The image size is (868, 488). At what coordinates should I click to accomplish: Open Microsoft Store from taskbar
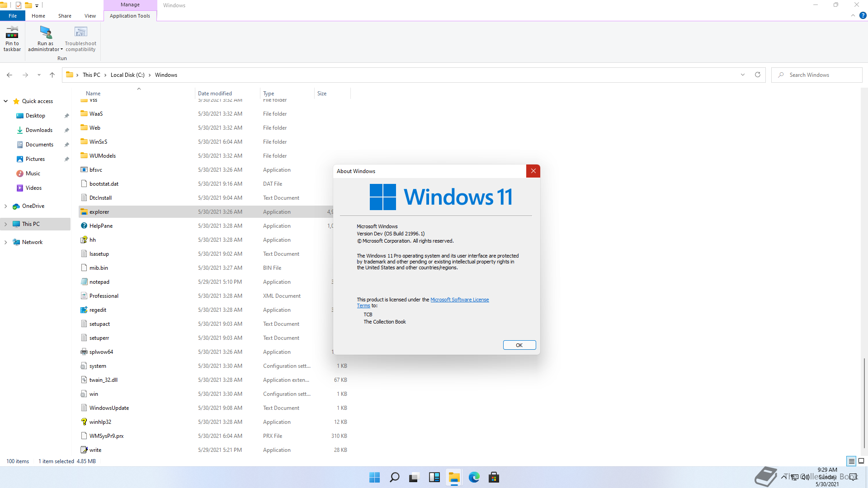(x=494, y=477)
